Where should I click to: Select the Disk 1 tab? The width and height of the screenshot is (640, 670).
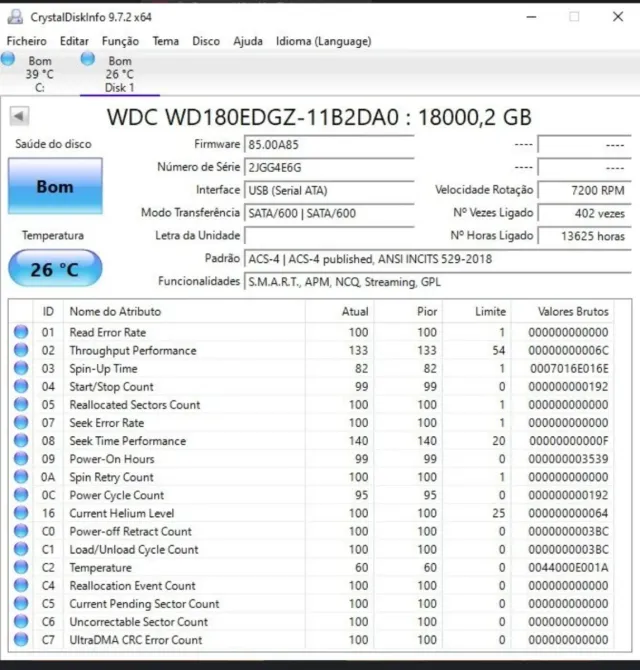click(120, 73)
